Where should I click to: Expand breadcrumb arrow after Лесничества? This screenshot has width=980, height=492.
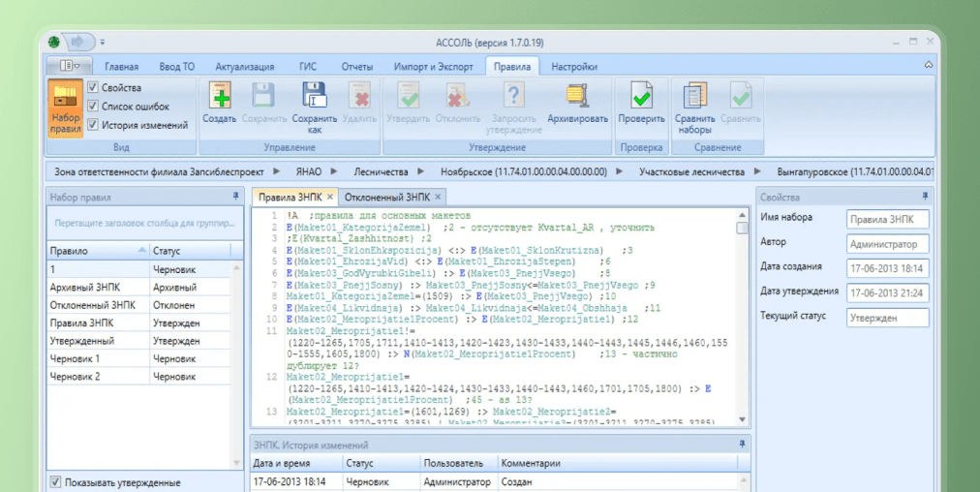[421, 171]
